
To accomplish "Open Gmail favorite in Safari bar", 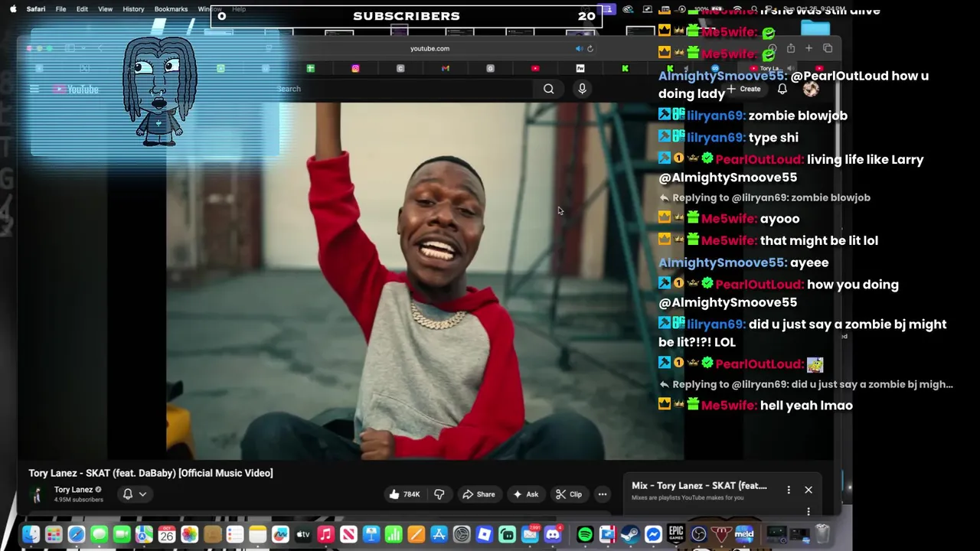I will (445, 69).
